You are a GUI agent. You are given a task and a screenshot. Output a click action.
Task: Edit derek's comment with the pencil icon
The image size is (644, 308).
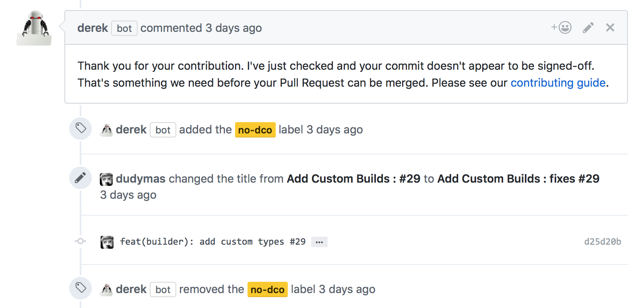588,27
